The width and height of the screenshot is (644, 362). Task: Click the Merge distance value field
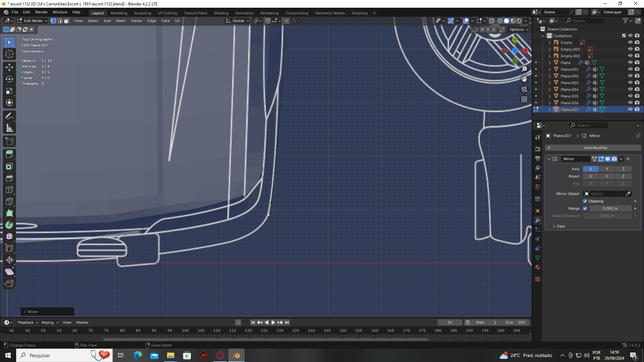[x=610, y=208]
